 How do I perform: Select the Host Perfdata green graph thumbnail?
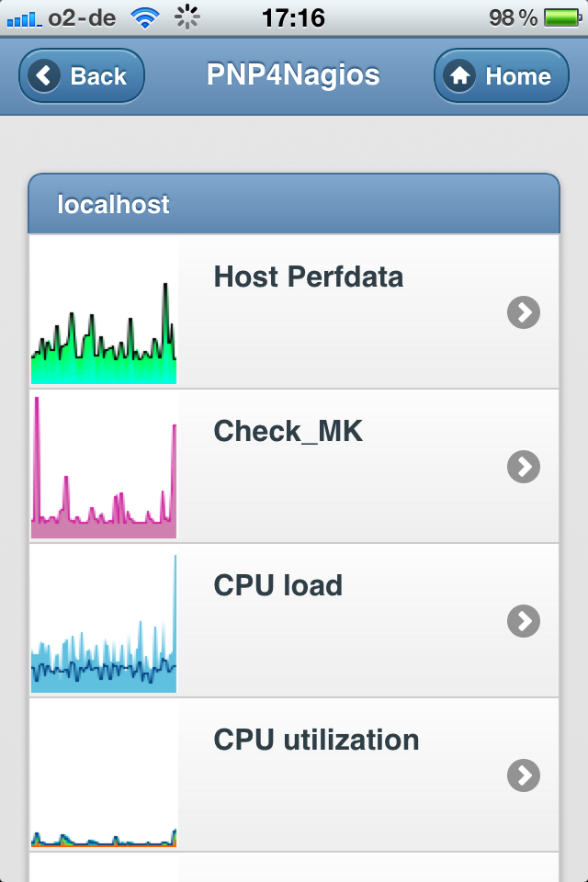tap(104, 311)
